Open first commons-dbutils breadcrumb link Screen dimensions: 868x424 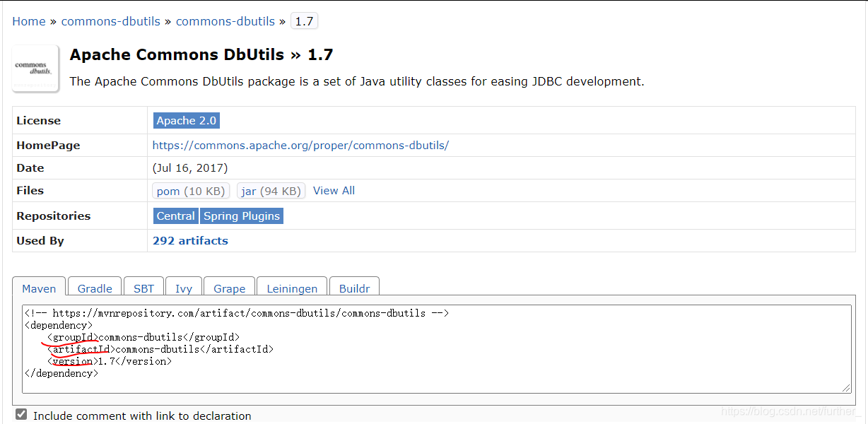[x=111, y=21]
